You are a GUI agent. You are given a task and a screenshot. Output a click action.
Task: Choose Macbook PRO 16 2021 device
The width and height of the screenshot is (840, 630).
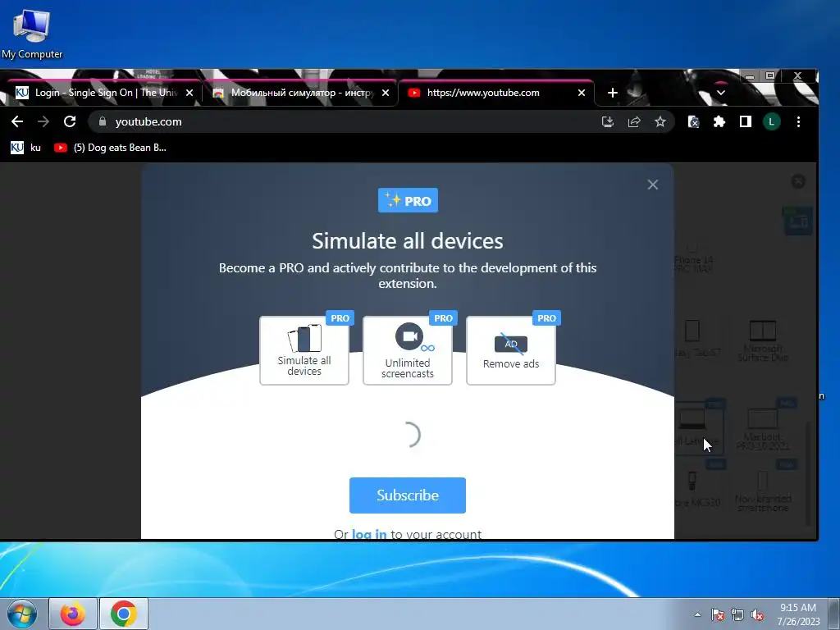(x=762, y=428)
